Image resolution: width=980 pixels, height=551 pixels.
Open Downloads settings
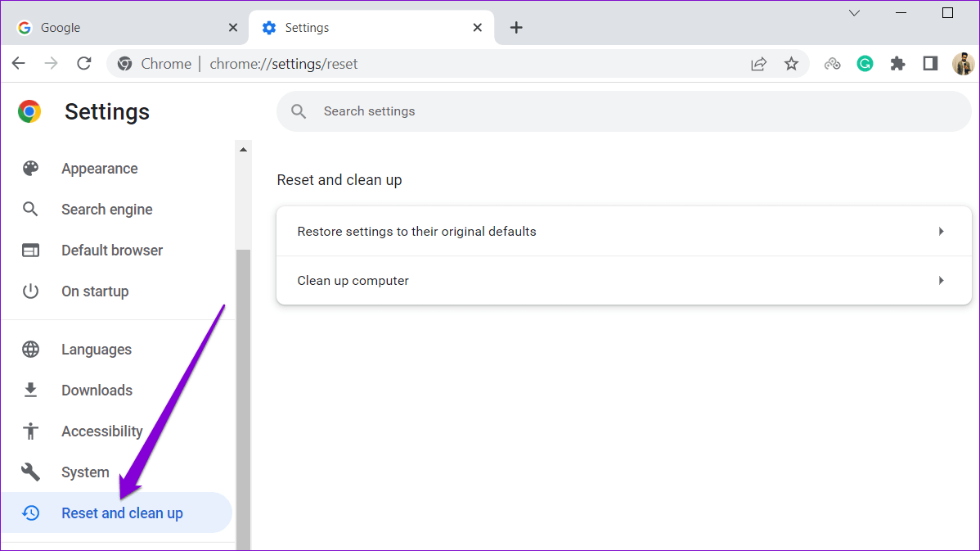pyautogui.click(x=118, y=391)
